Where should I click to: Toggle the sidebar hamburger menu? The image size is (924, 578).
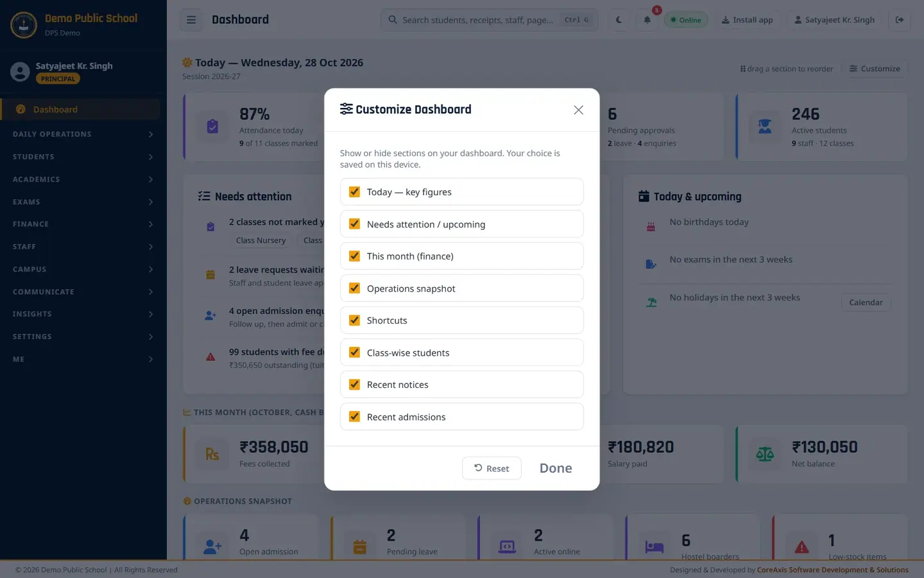pos(191,20)
